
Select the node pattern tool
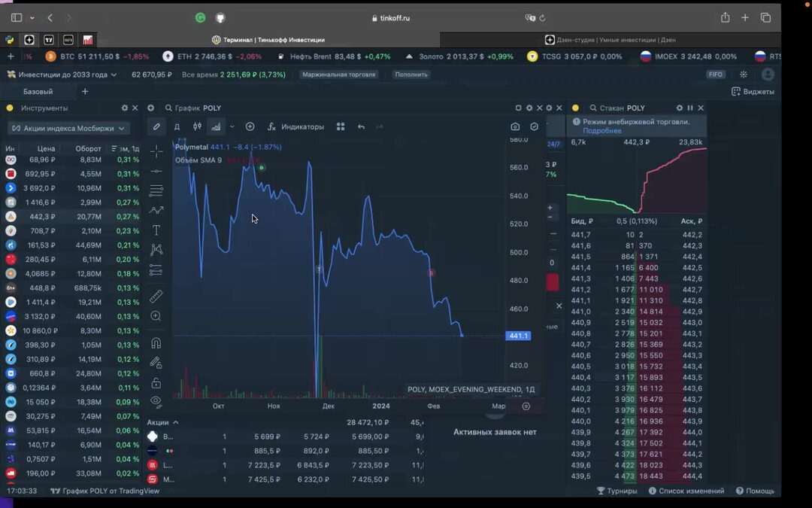pyautogui.click(x=156, y=250)
